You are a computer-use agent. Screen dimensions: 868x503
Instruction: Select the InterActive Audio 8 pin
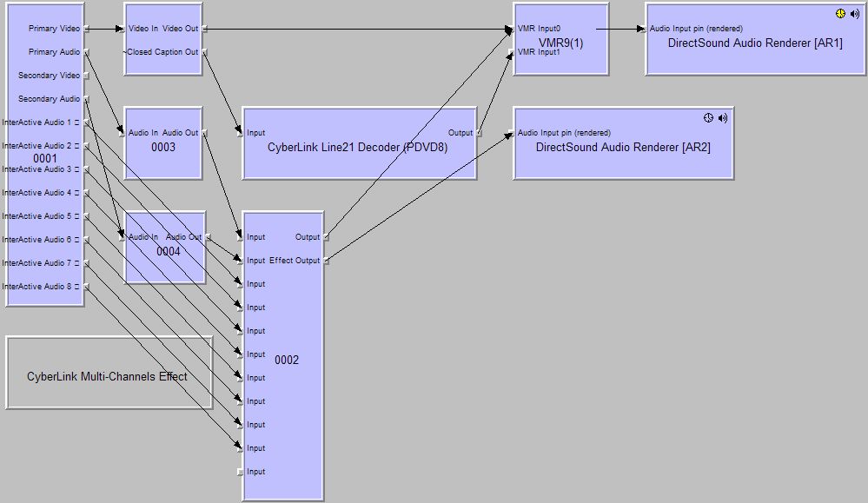coord(86,287)
